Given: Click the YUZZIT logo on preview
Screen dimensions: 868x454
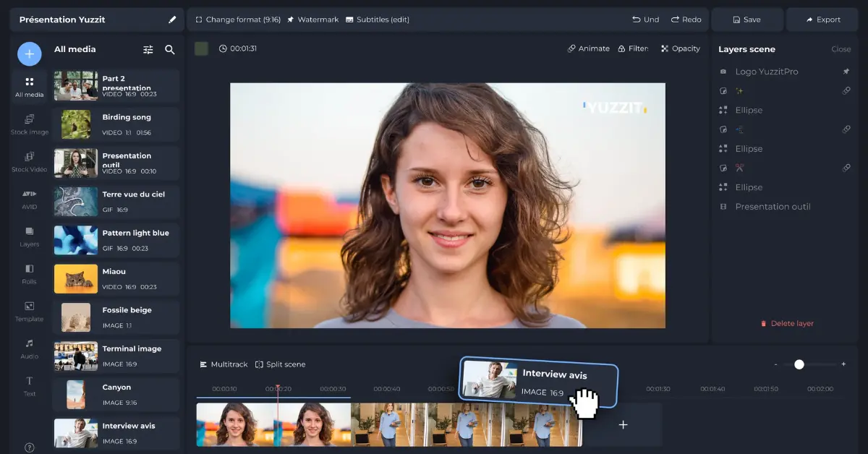Looking at the screenshot, I should click(x=616, y=108).
